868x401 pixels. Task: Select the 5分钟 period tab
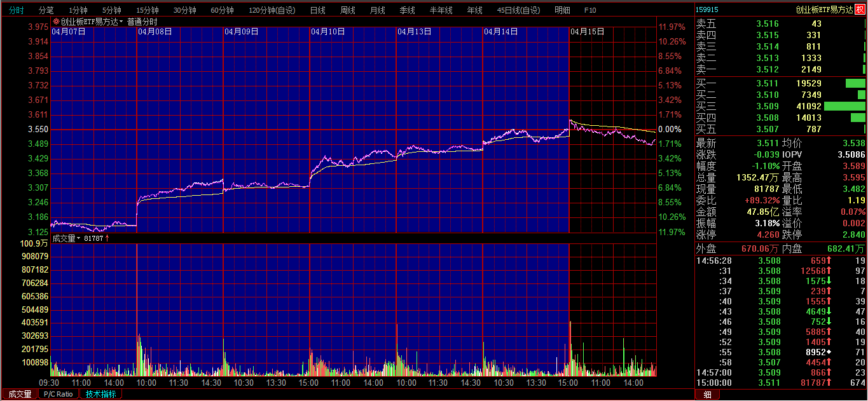point(111,10)
